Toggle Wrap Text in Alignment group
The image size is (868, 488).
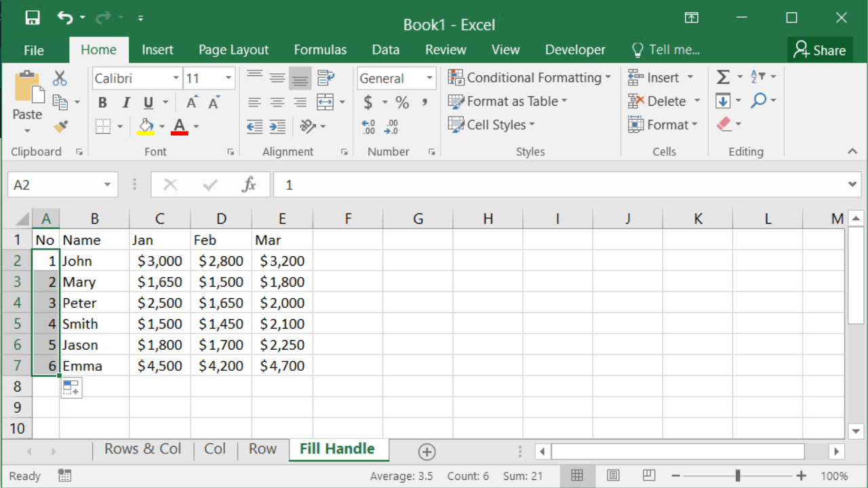325,78
